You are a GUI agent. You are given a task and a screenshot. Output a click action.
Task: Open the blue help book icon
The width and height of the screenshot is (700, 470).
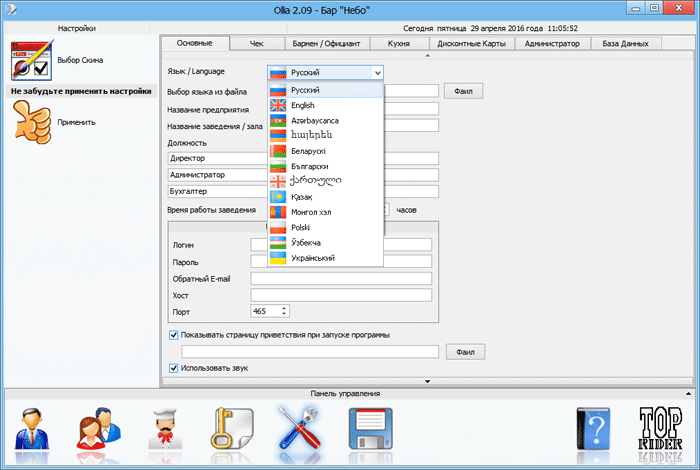point(593,428)
